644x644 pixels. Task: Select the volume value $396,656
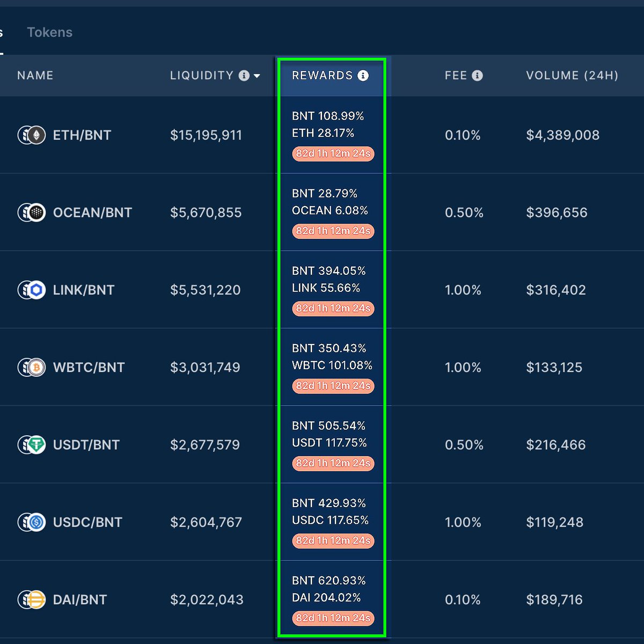[557, 213]
